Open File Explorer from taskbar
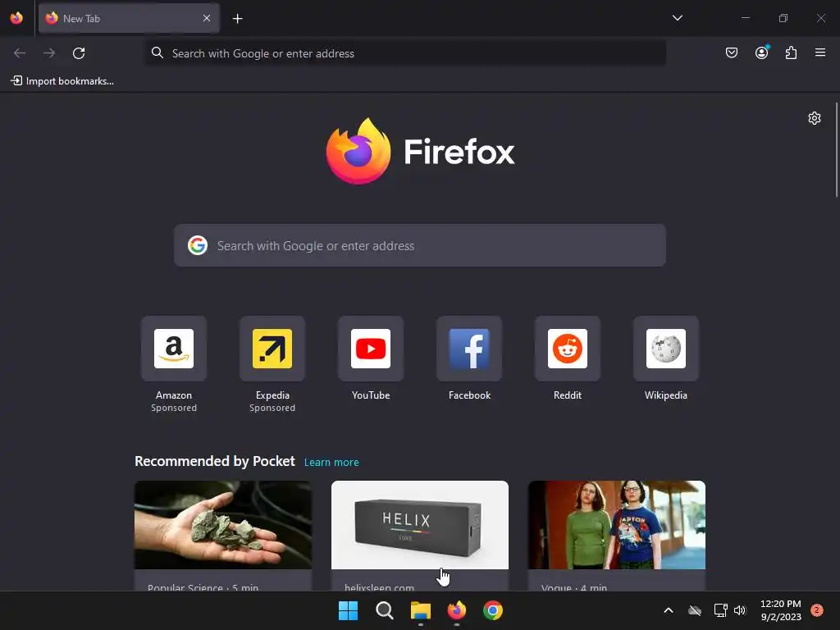 pyautogui.click(x=421, y=610)
